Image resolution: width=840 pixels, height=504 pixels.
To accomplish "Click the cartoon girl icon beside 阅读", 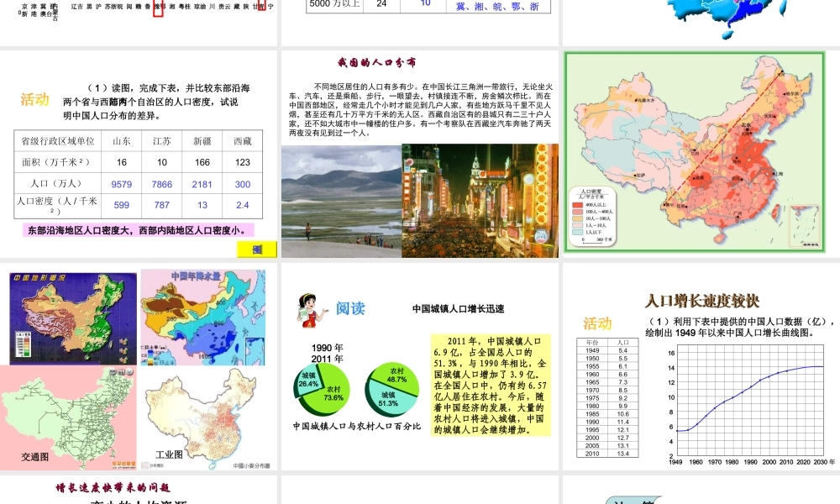I will (x=312, y=310).
